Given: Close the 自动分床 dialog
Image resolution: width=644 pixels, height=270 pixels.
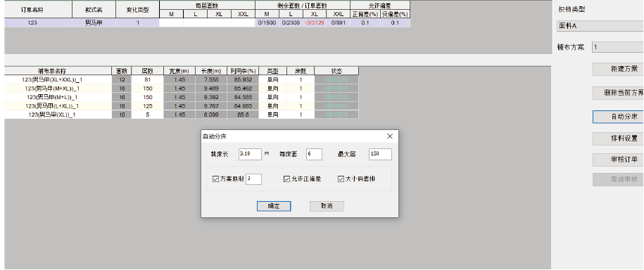Looking at the screenshot, I should tap(390, 136).
